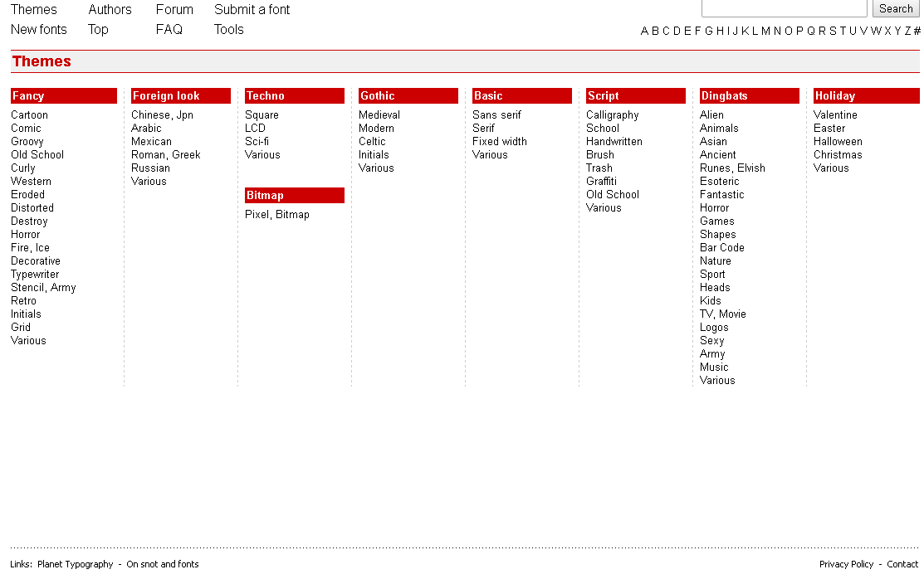
Task: Open Runes, Elvish theme
Action: point(732,168)
